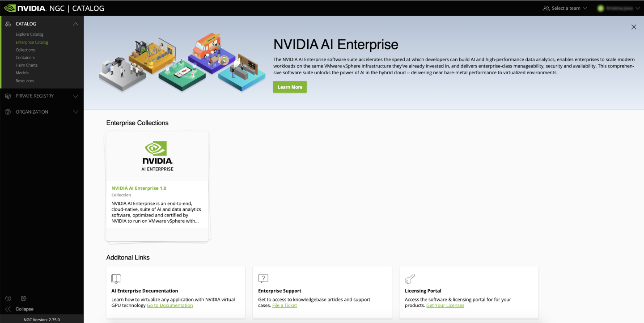Select Containers in the Catalog menu

(x=25, y=57)
